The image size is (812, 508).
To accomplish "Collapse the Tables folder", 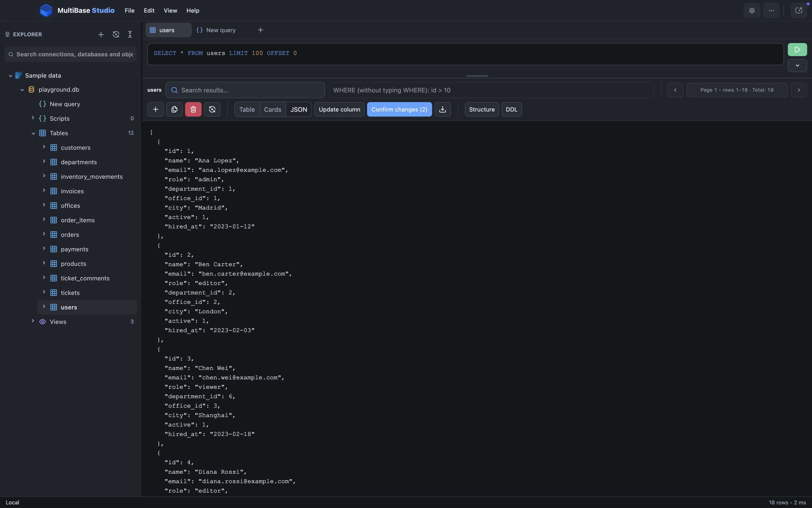I will [x=33, y=133].
